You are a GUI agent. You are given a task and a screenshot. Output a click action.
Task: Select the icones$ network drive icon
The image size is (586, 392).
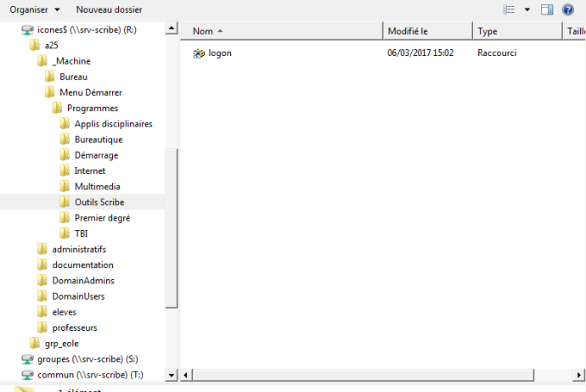28,30
